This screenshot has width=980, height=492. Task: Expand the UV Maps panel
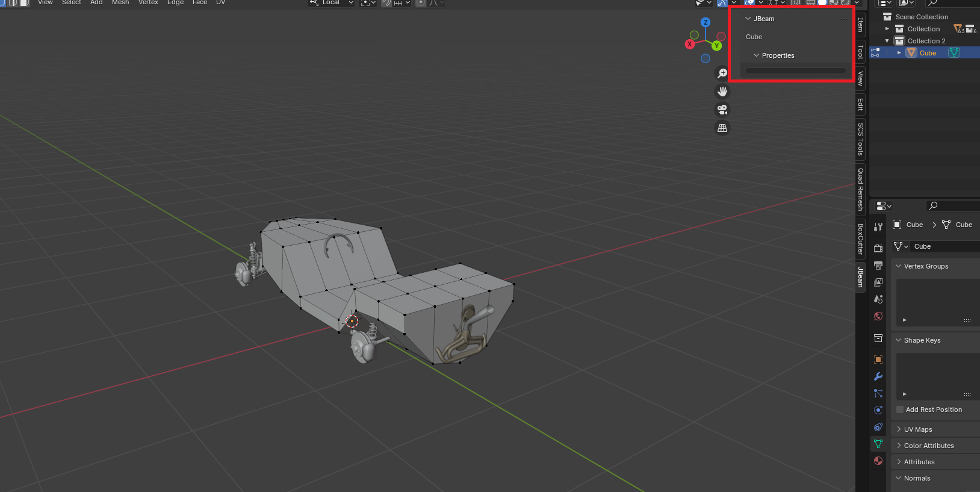[917, 429]
